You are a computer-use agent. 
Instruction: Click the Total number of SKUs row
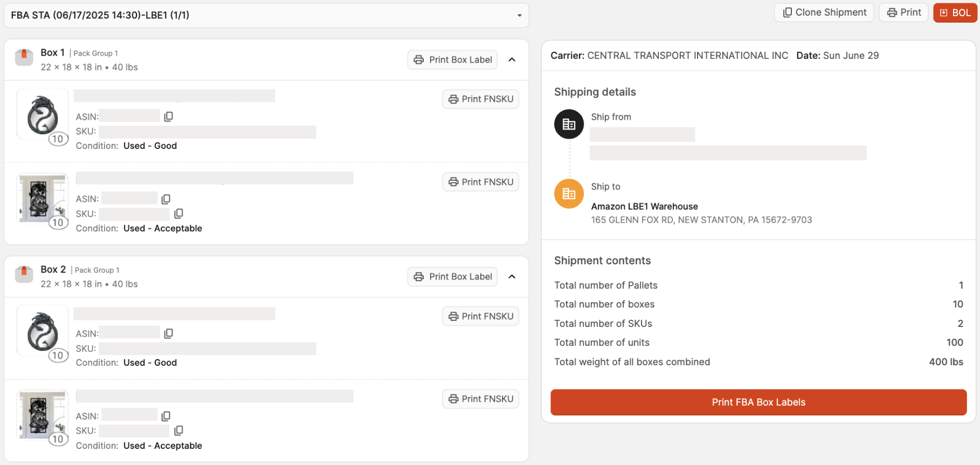coord(758,324)
